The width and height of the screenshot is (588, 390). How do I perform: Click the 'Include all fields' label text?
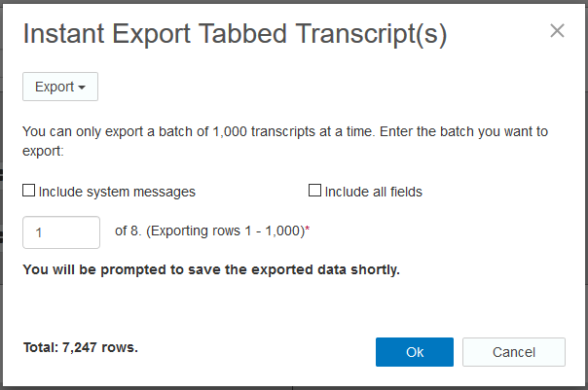pyautogui.click(x=373, y=192)
